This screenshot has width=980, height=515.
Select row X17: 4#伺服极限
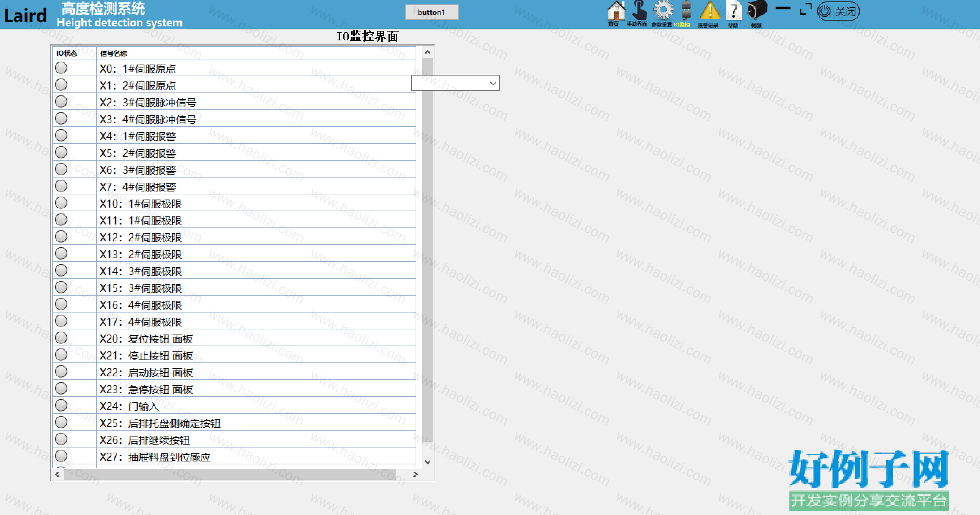point(234,321)
